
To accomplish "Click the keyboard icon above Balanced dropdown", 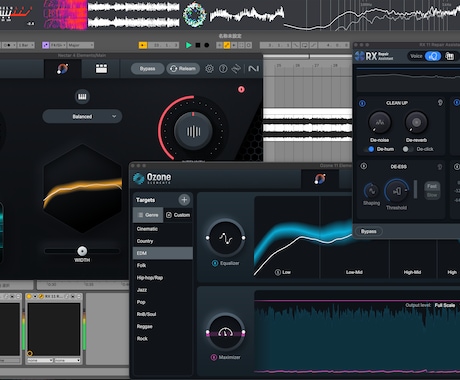I will point(82,97).
